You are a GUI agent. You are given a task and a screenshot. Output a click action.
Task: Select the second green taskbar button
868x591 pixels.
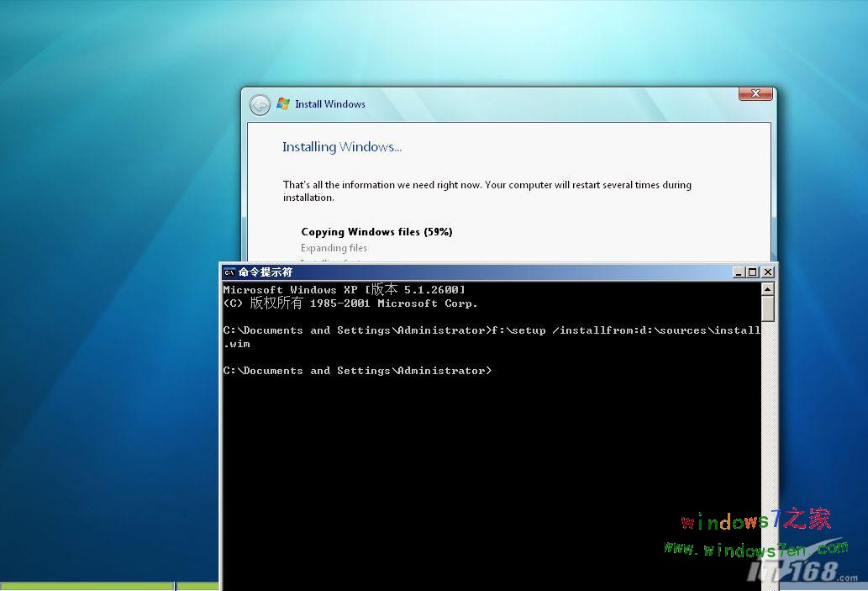tap(197, 586)
